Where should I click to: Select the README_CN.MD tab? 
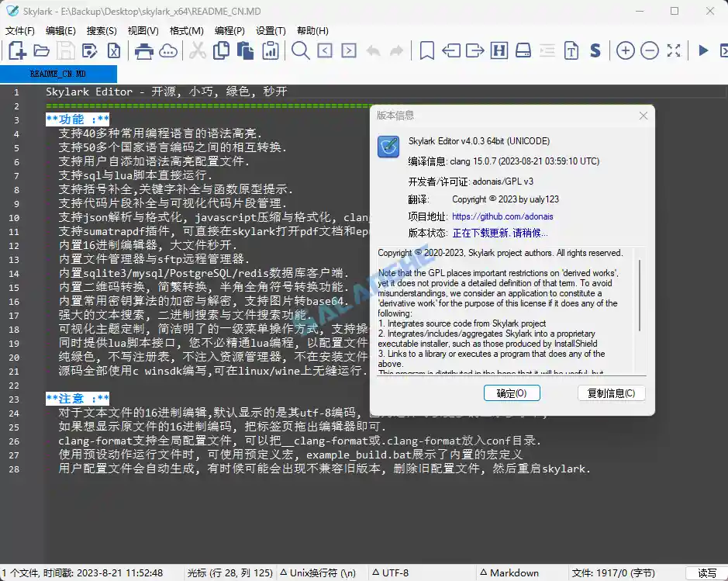coord(58,74)
